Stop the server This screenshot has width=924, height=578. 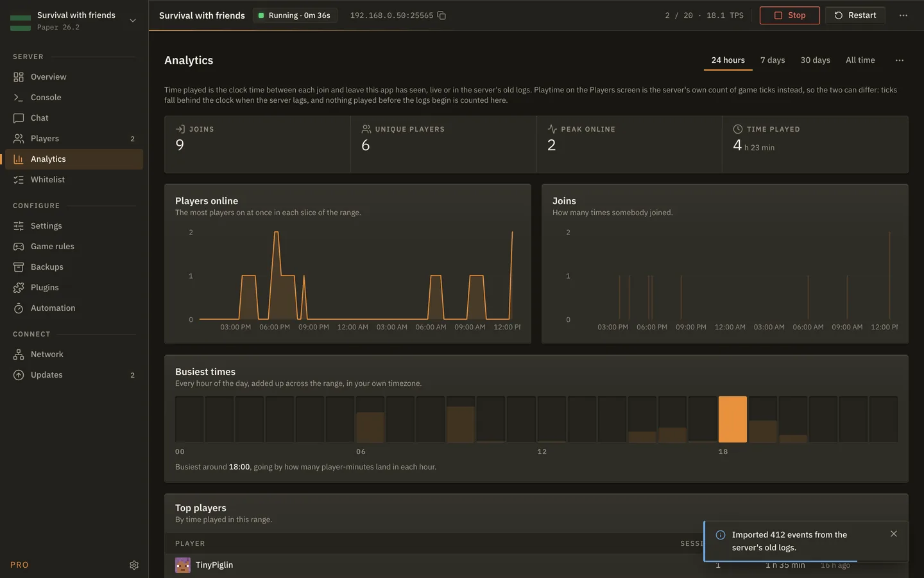790,15
